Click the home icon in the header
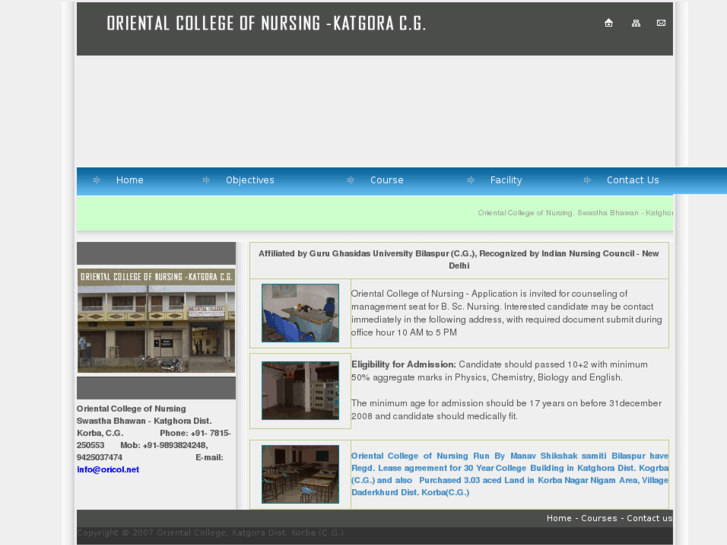This screenshot has width=727, height=545. [609, 23]
